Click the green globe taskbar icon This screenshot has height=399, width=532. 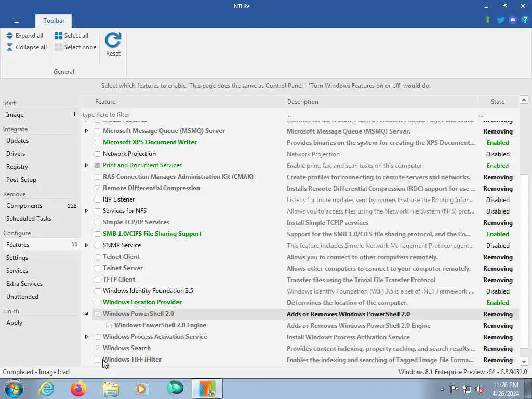click(x=175, y=389)
